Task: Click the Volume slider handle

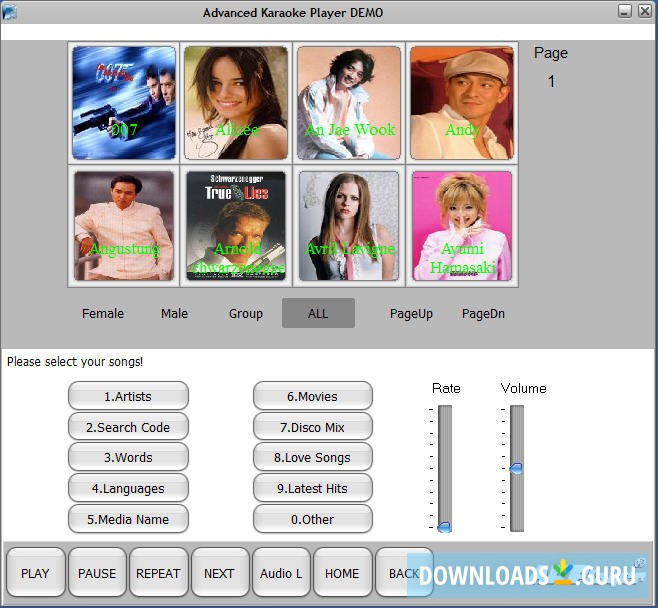Action: [516, 468]
